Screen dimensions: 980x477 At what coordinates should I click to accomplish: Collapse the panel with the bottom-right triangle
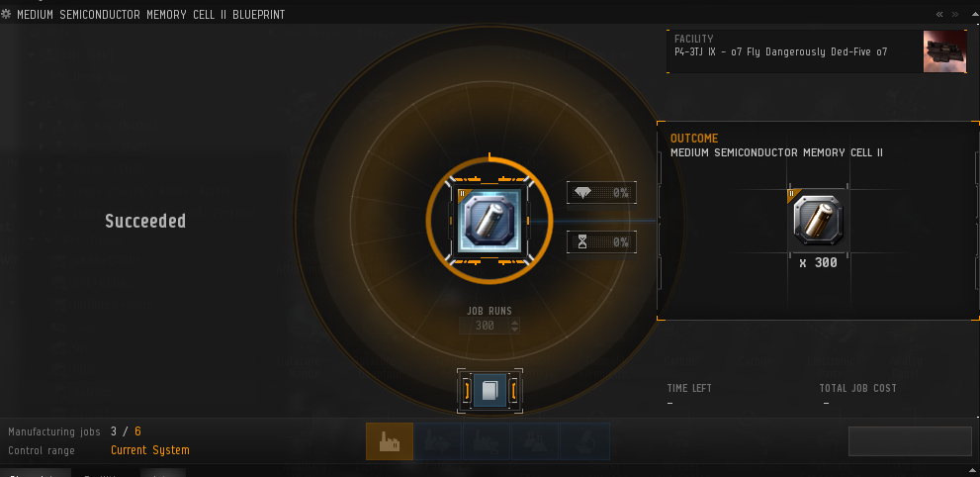pyautogui.click(x=972, y=471)
